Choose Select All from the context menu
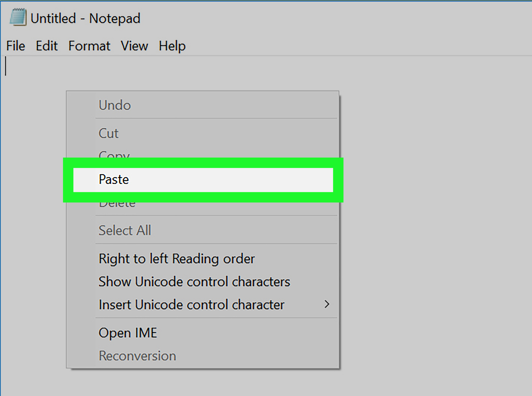532x396 pixels. click(125, 230)
